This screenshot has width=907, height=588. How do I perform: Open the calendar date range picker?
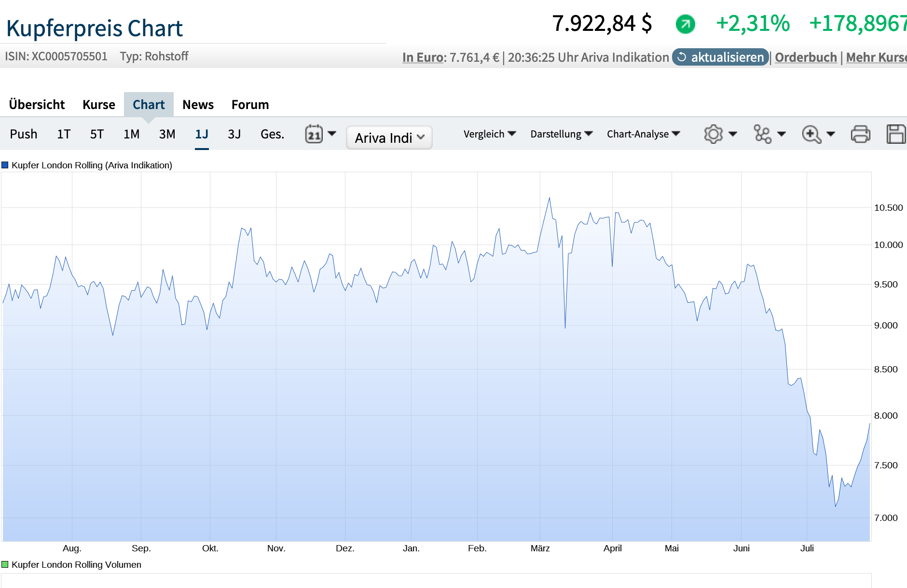(314, 134)
